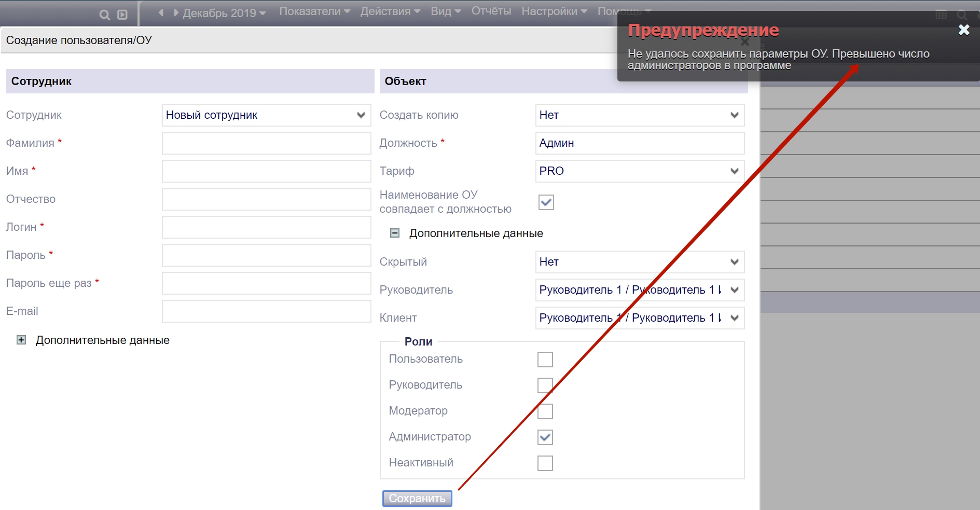Screen dimensions: 980x510
Task: Collapse Дополнительные данные in the Объект section
Action: coord(395,233)
